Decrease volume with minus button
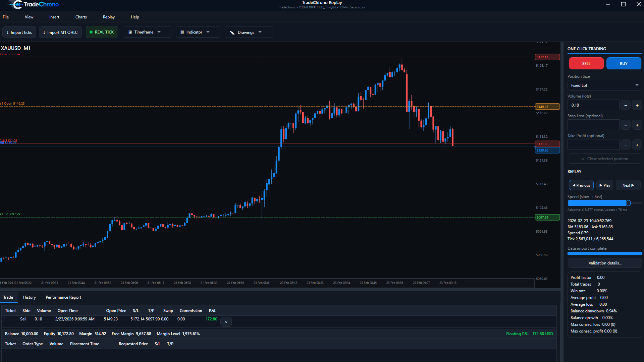 click(x=626, y=105)
